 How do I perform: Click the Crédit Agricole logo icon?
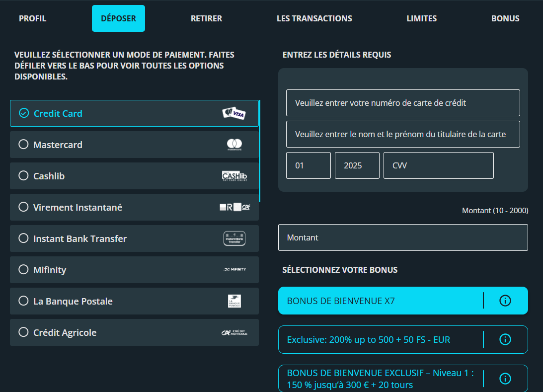(234, 332)
